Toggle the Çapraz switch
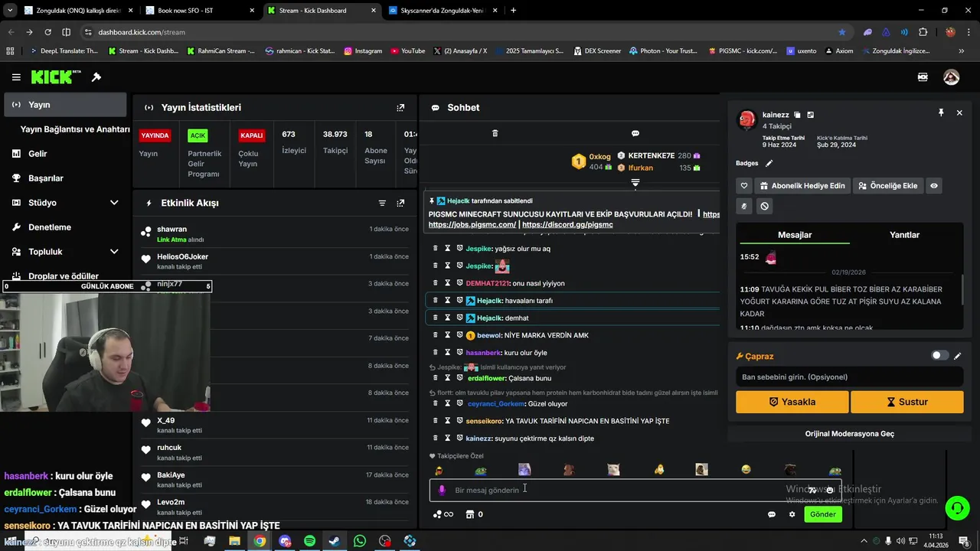 pos(939,356)
